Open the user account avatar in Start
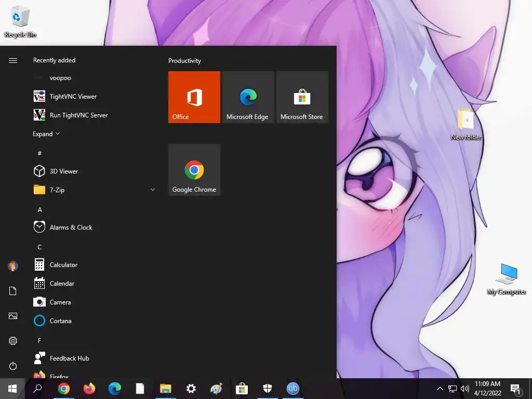 pos(13,266)
